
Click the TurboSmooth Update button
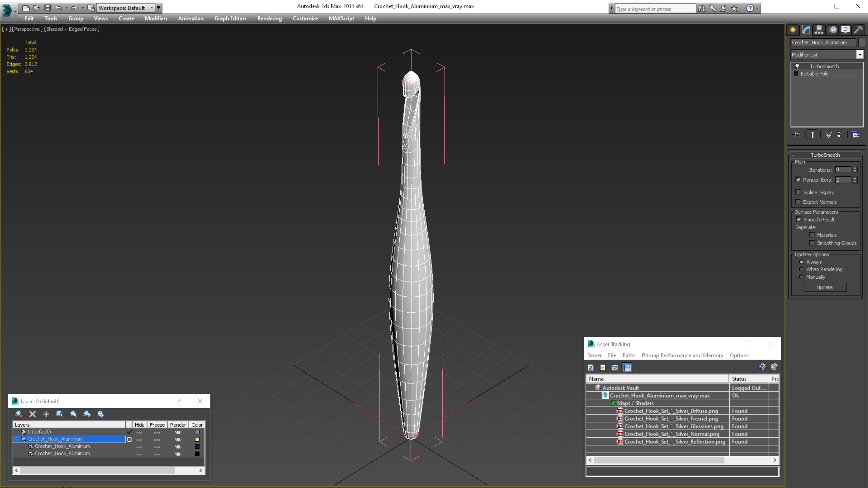(825, 287)
